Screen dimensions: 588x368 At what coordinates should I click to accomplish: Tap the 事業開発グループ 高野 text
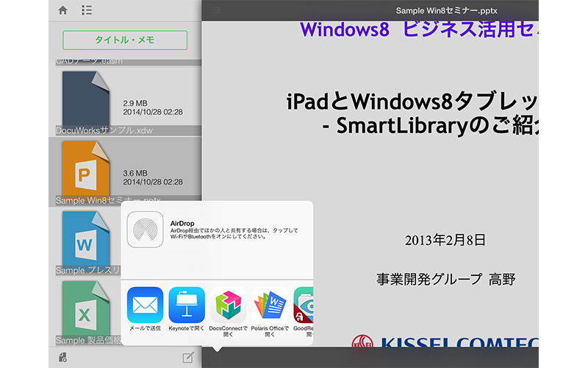446,280
